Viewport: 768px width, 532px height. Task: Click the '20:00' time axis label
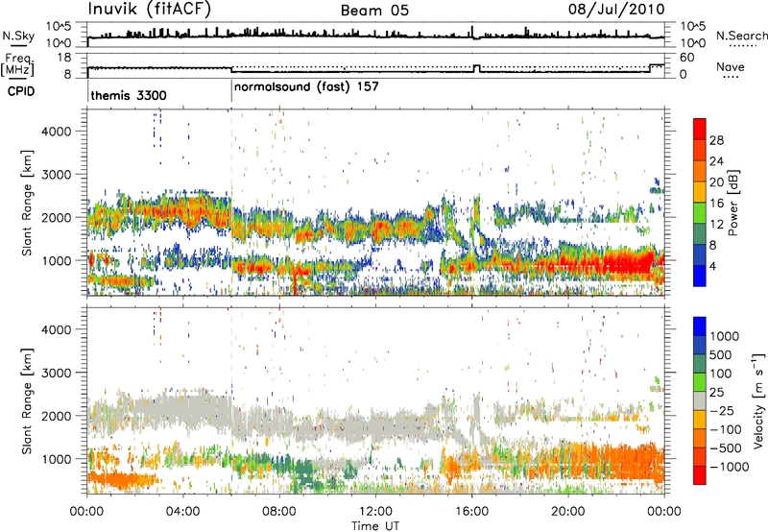pyautogui.click(x=567, y=512)
